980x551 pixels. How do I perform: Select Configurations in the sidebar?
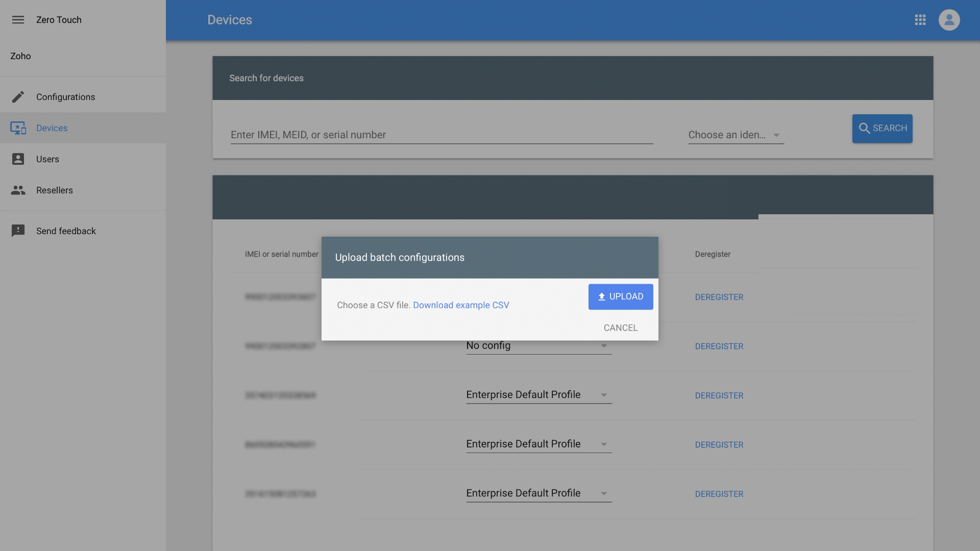click(x=65, y=97)
